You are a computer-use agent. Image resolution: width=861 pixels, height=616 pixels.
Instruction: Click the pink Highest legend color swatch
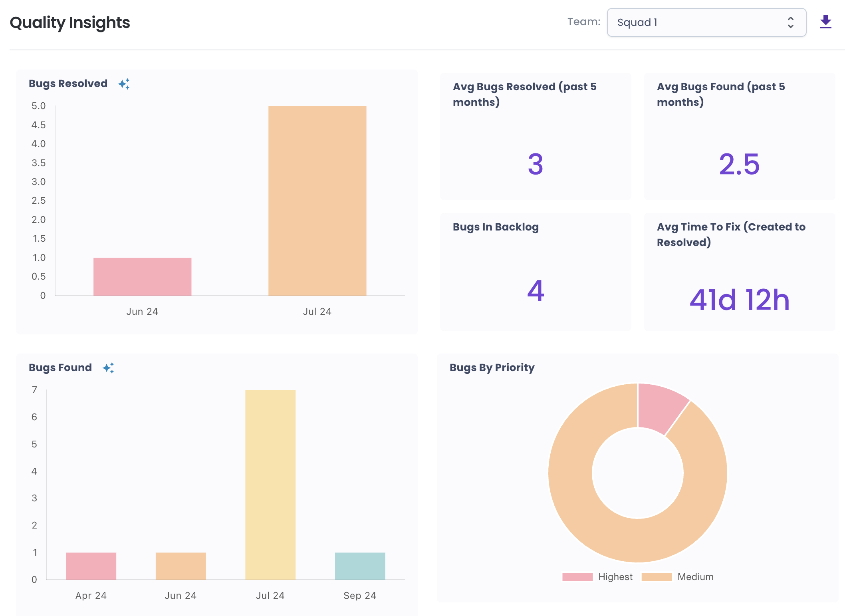577,577
